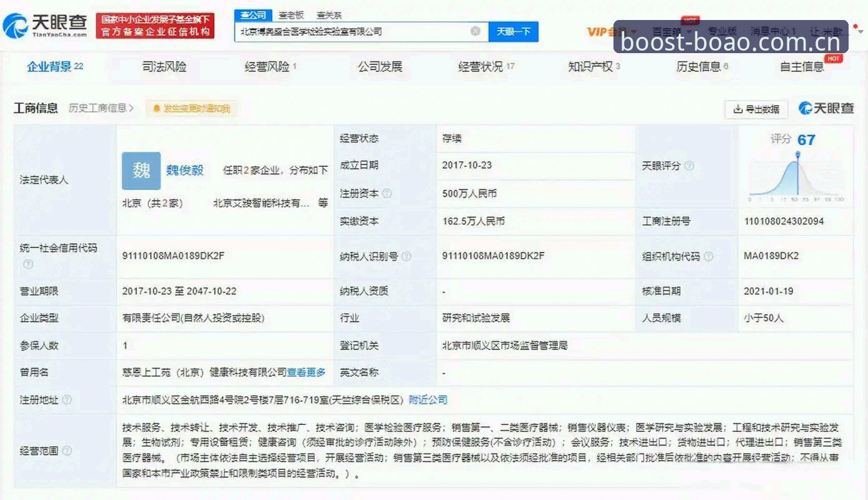Screen dimensions: 868x500
Task: Switch to the 公司发展 tab
Action: [380, 66]
